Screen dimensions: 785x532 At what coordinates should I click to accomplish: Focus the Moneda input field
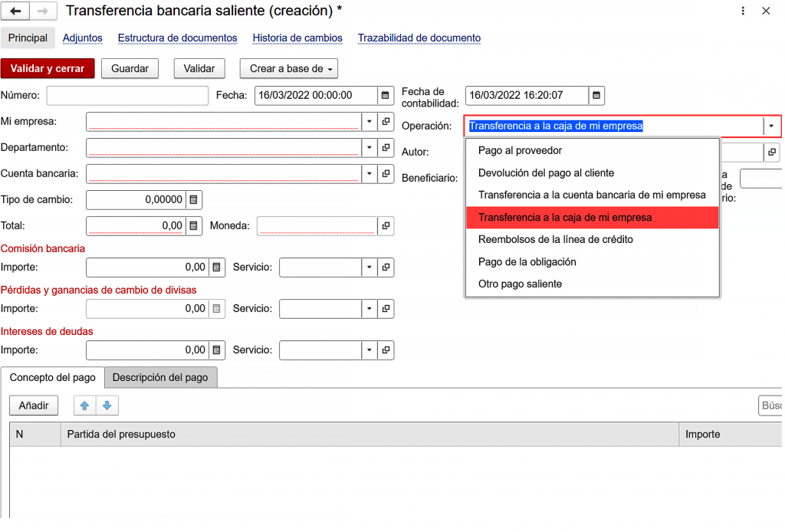click(x=317, y=225)
